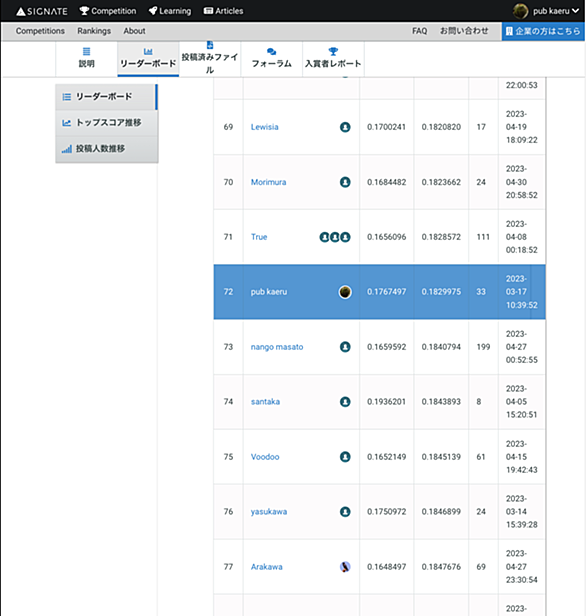The height and width of the screenshot is (616, 586).
Task: Click the three-member team icons for True
Action: (335, 237)
